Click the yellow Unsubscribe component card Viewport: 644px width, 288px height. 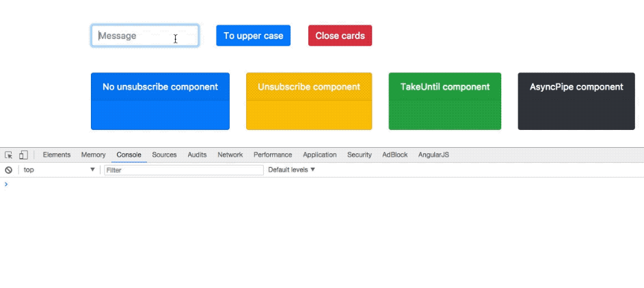309,101
